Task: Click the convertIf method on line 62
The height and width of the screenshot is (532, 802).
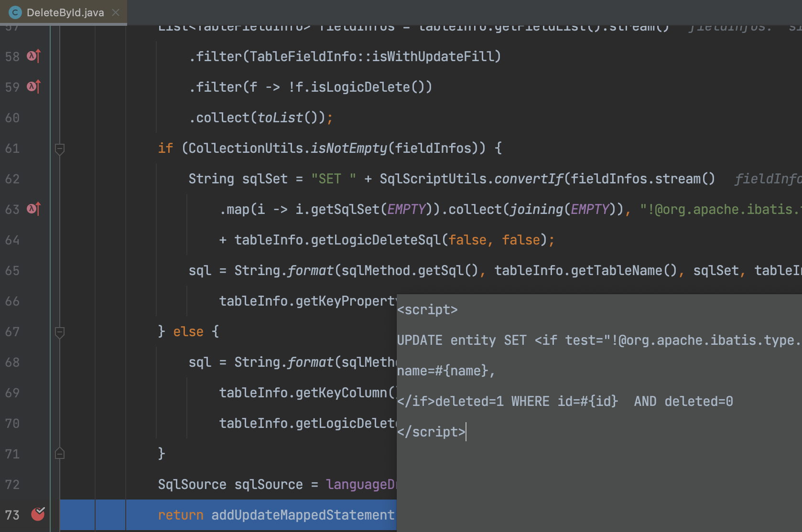Action: [x=529, y=179]
